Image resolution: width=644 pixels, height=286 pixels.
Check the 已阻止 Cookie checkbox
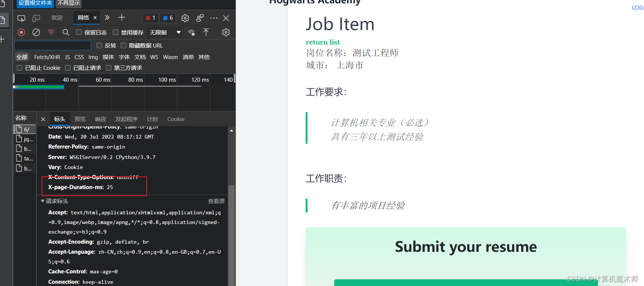19,68
